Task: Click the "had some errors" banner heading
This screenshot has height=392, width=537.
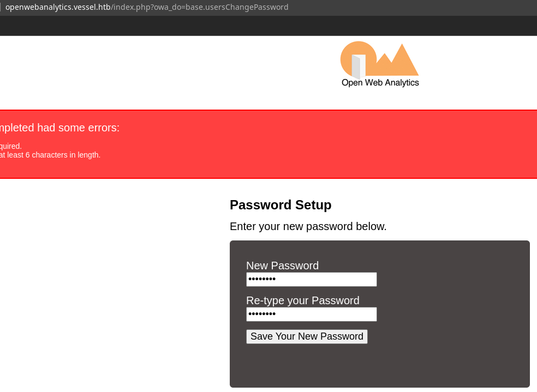Action: tap(60, 128)
